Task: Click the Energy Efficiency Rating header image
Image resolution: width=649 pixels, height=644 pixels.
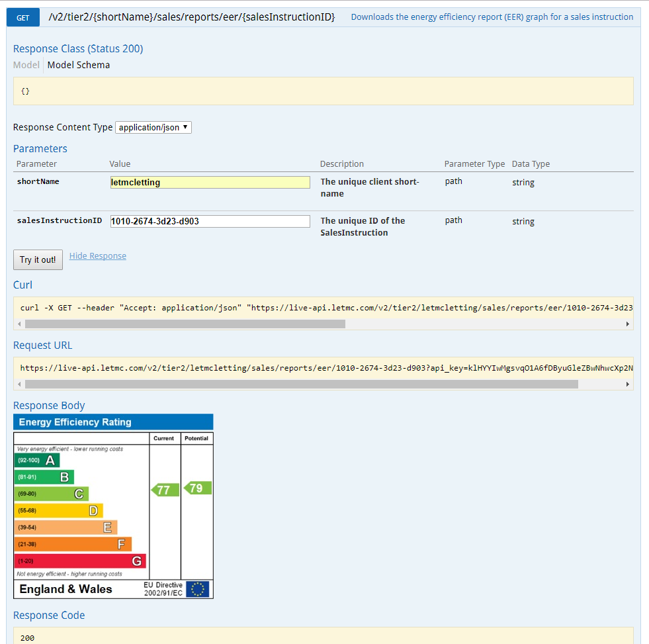Action: [113, 422]
